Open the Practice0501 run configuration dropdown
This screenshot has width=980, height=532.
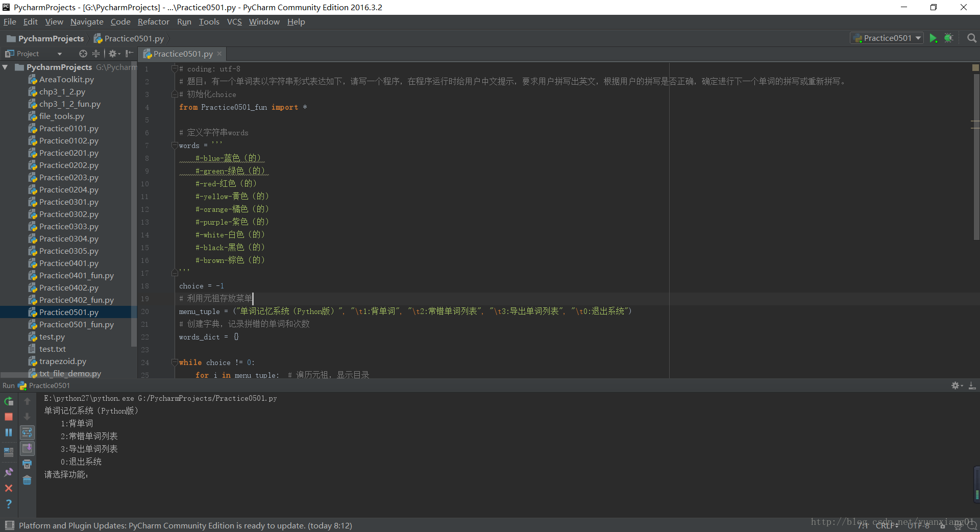887,38
